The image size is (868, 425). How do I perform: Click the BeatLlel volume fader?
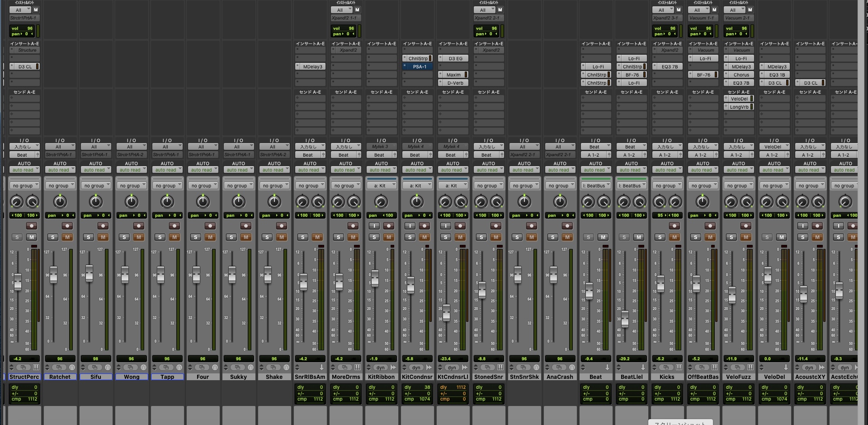click(x=625, y=319)
